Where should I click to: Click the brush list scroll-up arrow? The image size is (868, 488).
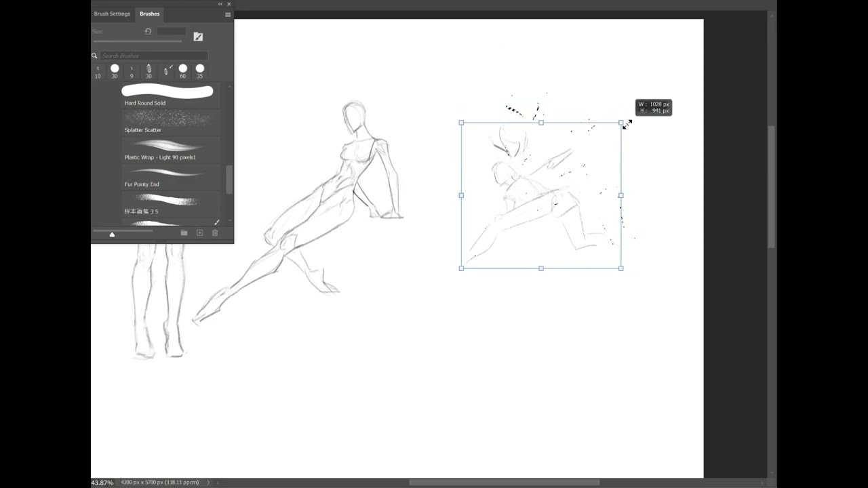pos(230,87)
